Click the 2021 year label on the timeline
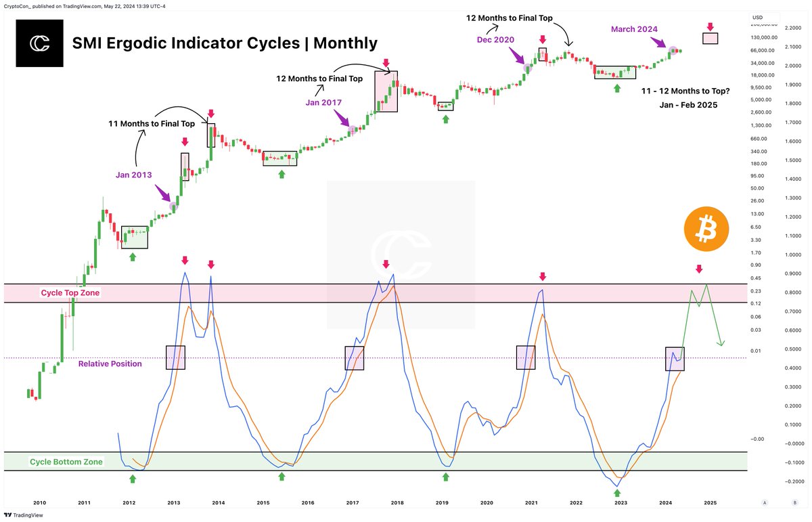Screen dimensions: 812x522 point(531,503)
